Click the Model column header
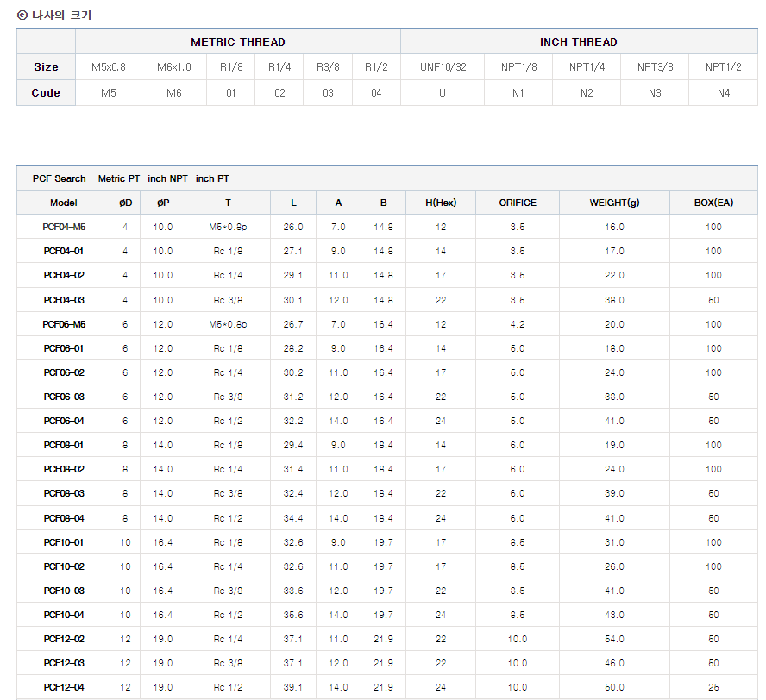Image resolution: width=766 pixels, height=700 pixels. point(64,203)
